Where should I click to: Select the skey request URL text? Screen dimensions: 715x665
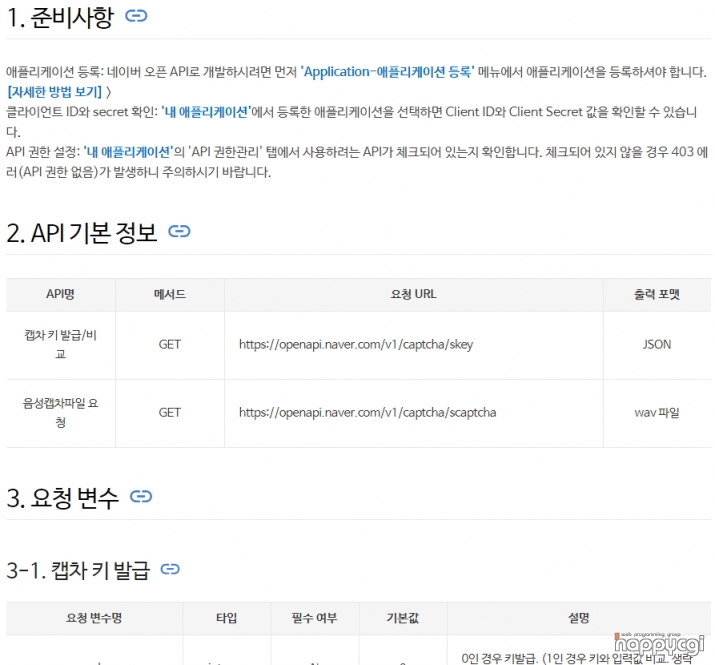(356, 344)
